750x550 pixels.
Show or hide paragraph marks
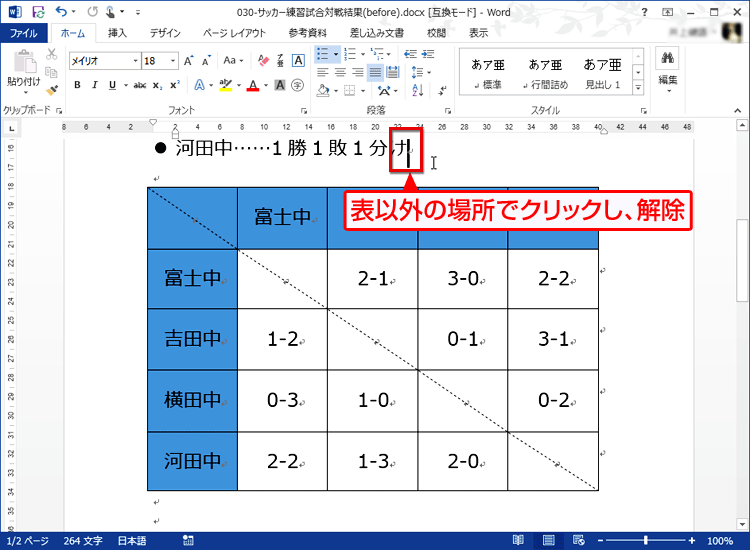[x=443, y=90]
